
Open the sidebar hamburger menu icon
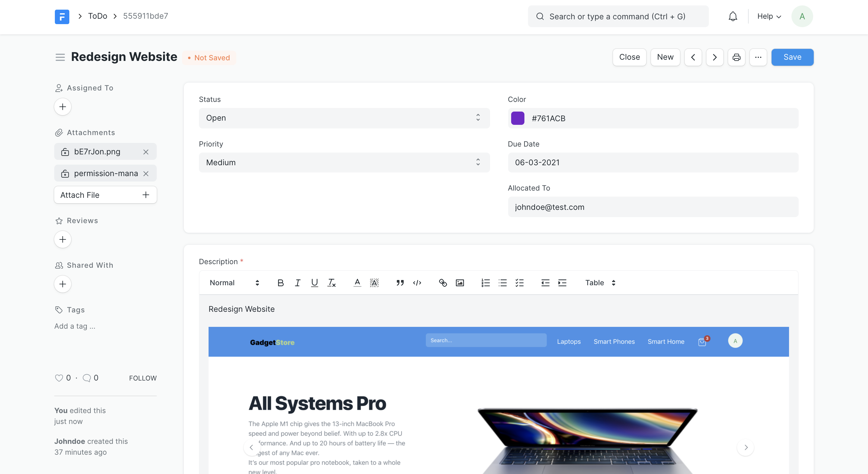point(60,57)
